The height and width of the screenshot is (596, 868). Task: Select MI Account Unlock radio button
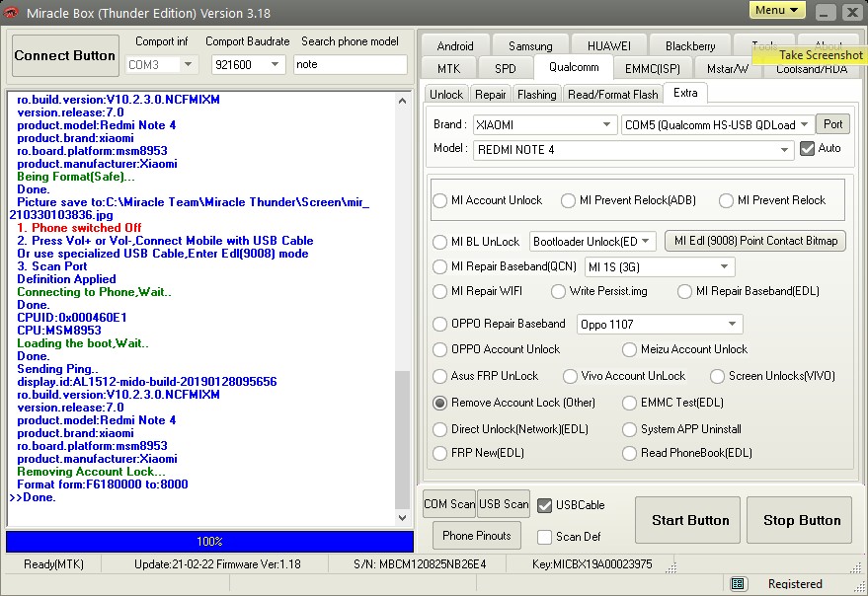440,200
